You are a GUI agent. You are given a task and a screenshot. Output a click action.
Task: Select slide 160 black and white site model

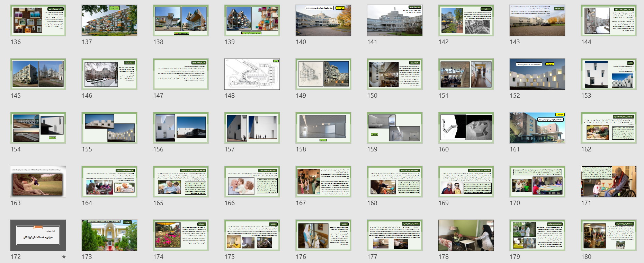pos(466,128)
